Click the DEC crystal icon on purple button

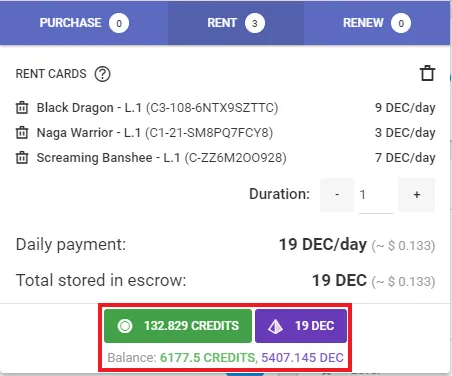[x=276, y=326]
